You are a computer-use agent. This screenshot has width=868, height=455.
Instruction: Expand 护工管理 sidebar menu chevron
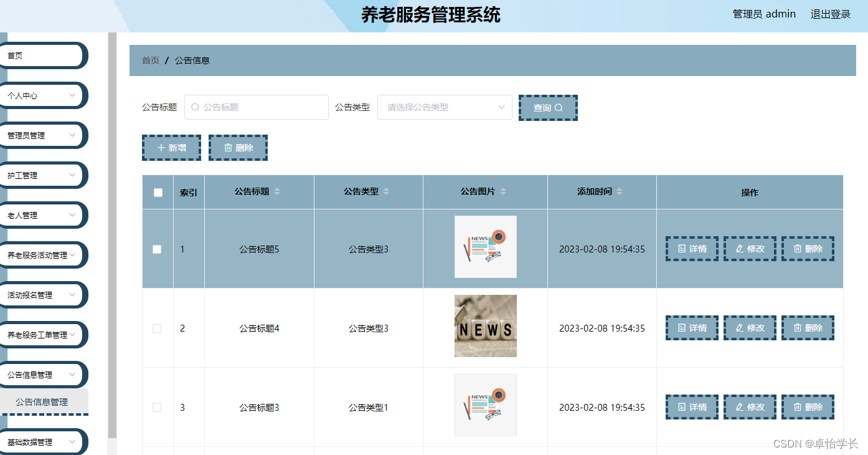click(x=72, y=175)
